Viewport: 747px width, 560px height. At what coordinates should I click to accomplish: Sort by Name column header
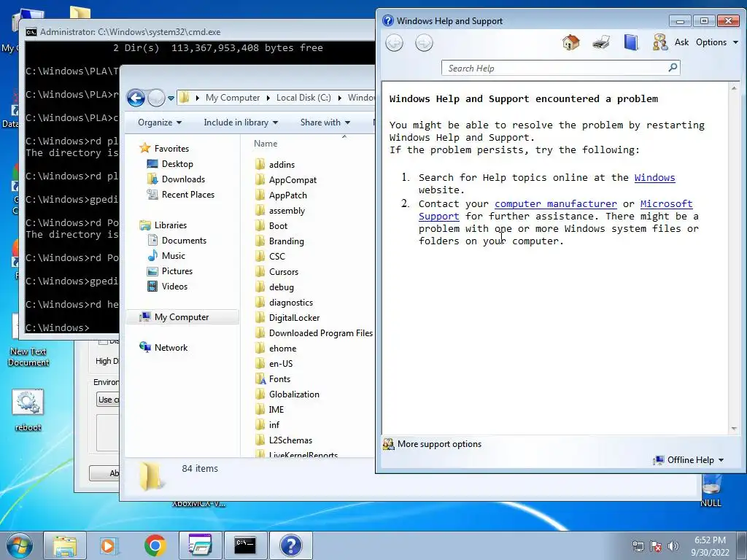click(266, 144)
